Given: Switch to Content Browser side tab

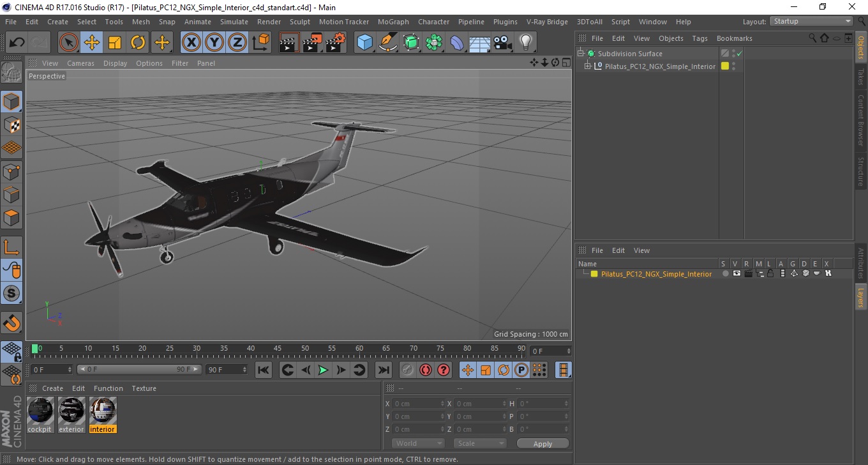Looking at the screenshot, I should point(861,120).
